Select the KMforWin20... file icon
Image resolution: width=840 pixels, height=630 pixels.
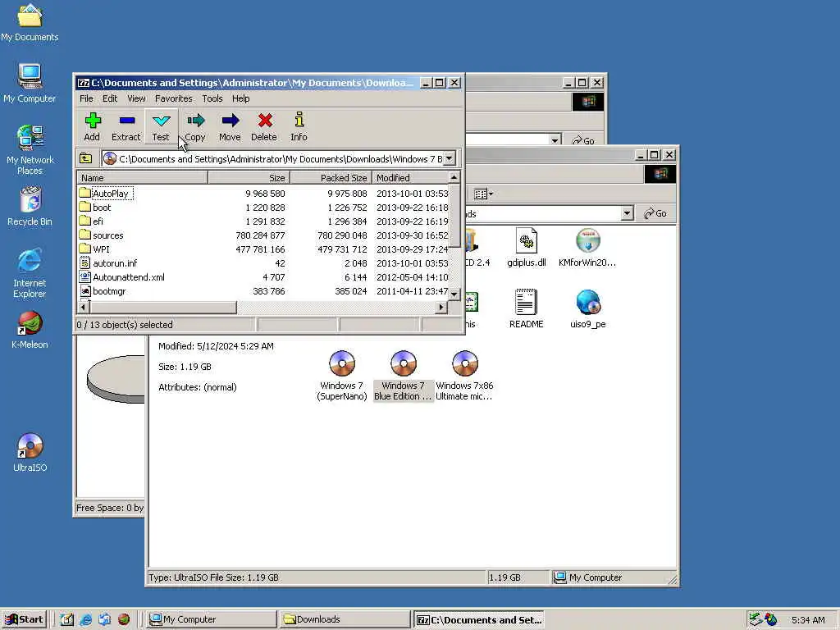click(587, 248)
